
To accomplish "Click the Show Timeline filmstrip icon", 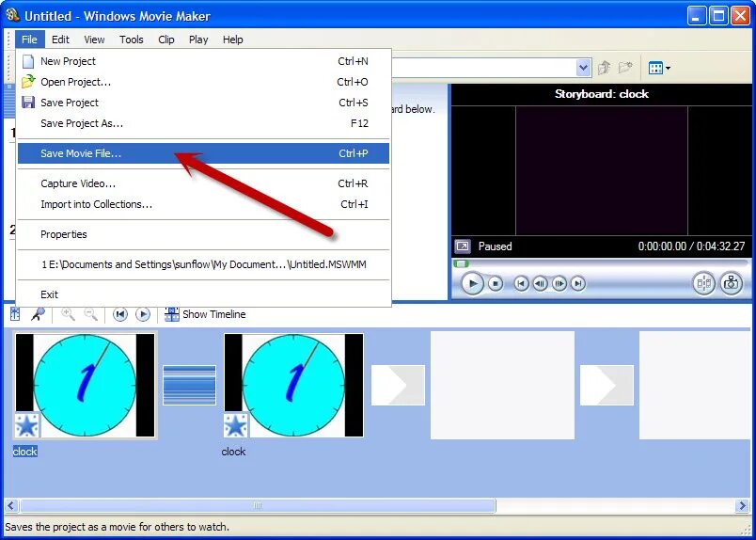I will [172, 314].
